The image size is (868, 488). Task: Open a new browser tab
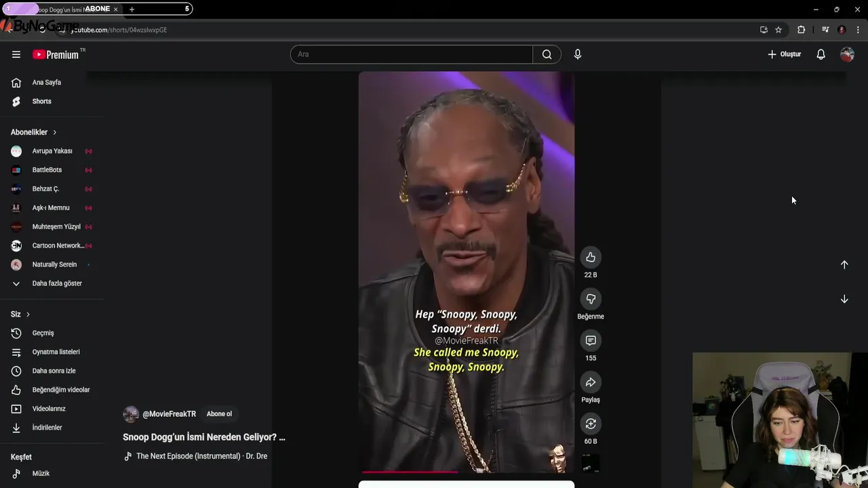pos(132,9)
